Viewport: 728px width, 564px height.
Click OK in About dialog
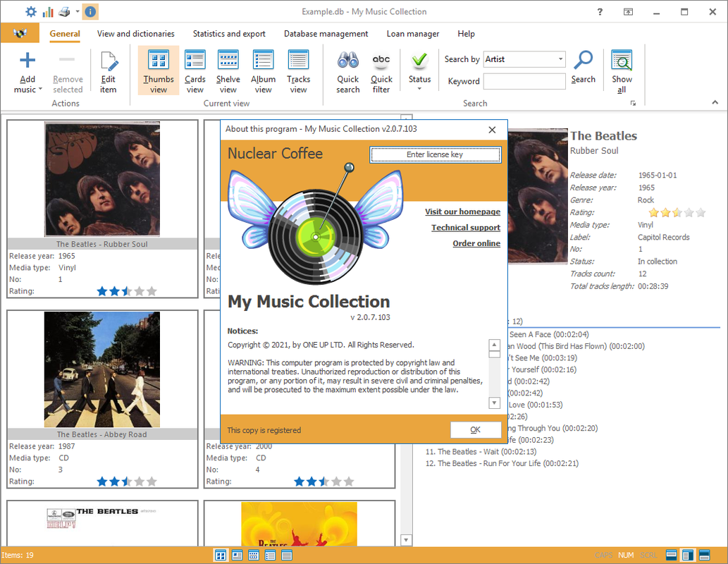(476, 430)
